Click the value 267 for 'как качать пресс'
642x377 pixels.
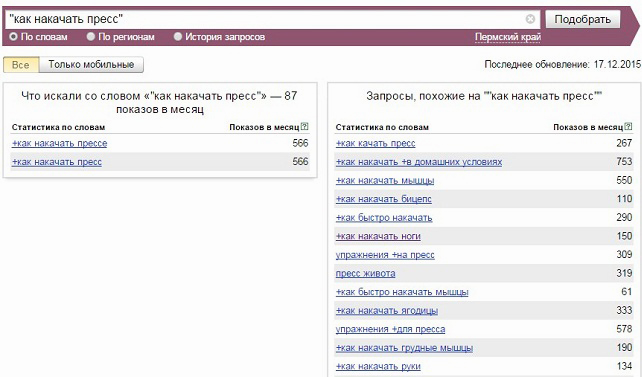tap(624, 143)
